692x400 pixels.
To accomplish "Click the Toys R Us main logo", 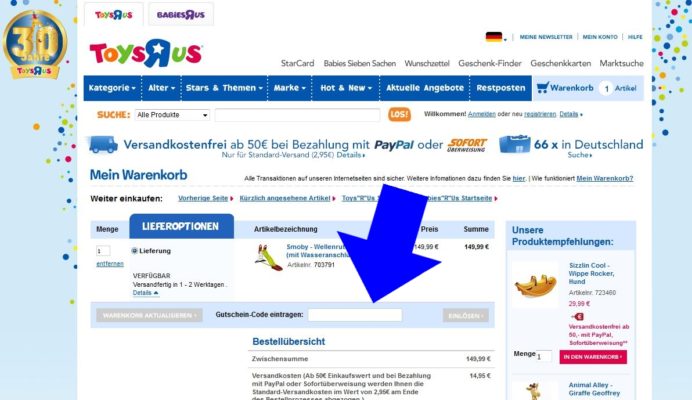I will [146, 53].
